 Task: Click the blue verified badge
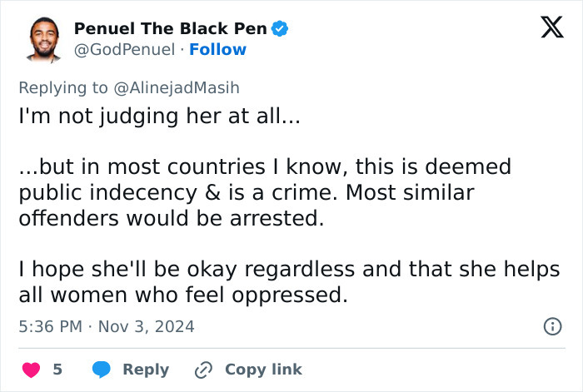point(281,29)
